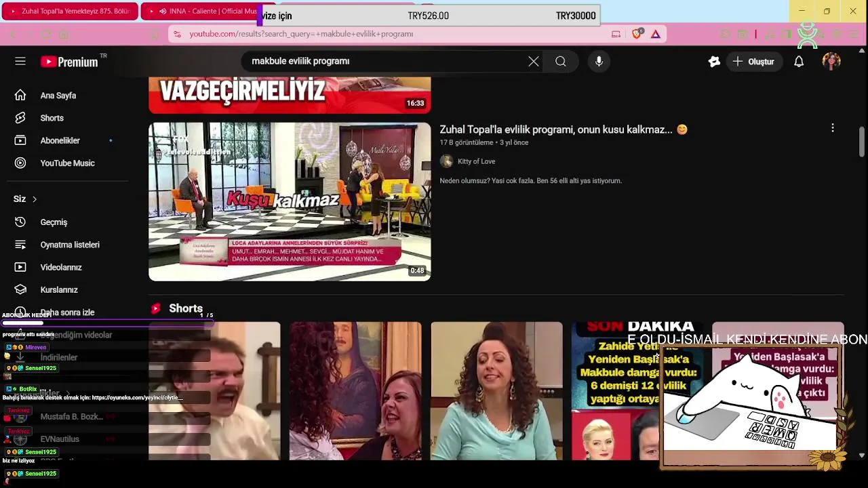Start voice search with microphone icon

(599, 62)
